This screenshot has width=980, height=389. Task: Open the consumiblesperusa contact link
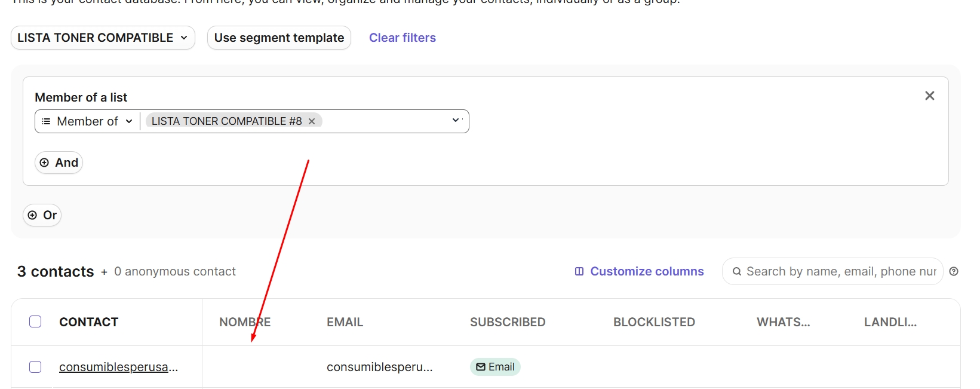coord(118,367)
